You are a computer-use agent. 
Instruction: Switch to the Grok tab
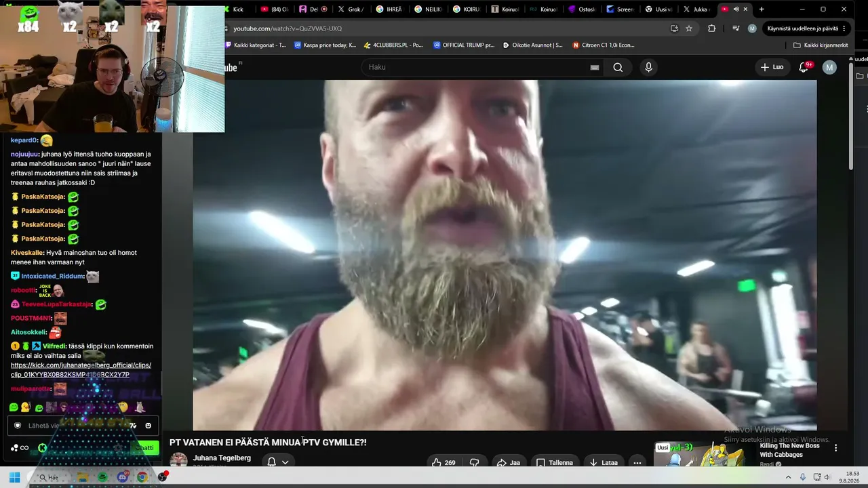click(x=352, y=9)
